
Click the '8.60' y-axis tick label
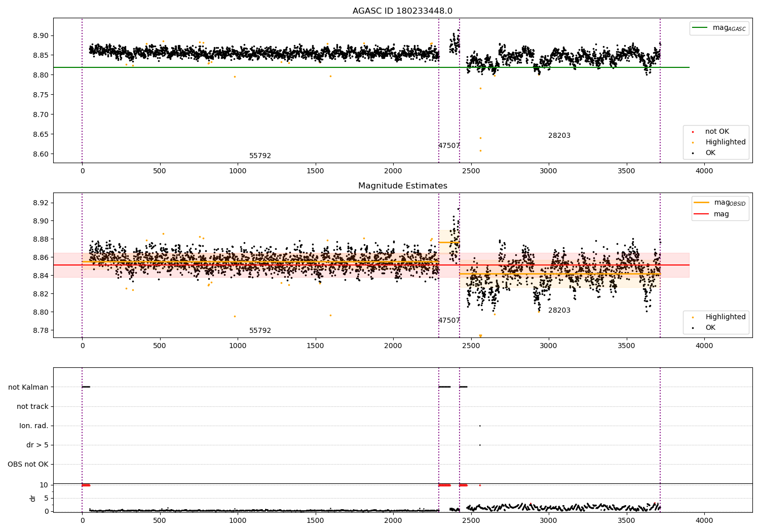tap(41, 154)
